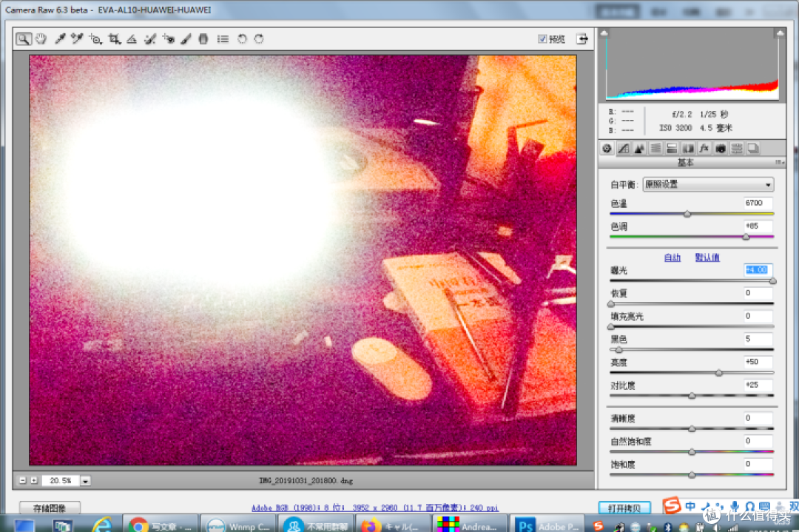Click the exposure (曝光) slider handle
The image size is (799, 532).
[773, 280]
